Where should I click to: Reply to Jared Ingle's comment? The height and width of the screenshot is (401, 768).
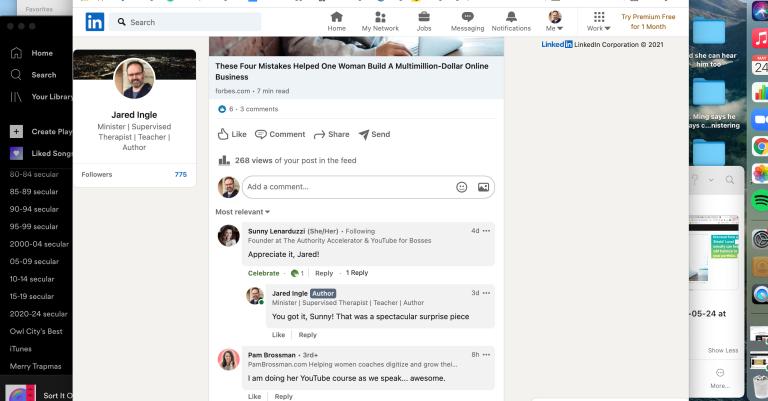pos(308,335)
